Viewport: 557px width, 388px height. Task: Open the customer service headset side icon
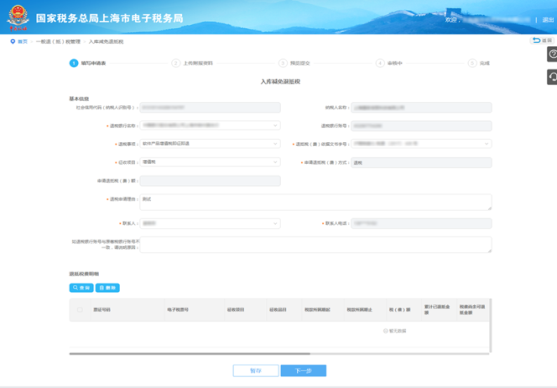[552, 77]
